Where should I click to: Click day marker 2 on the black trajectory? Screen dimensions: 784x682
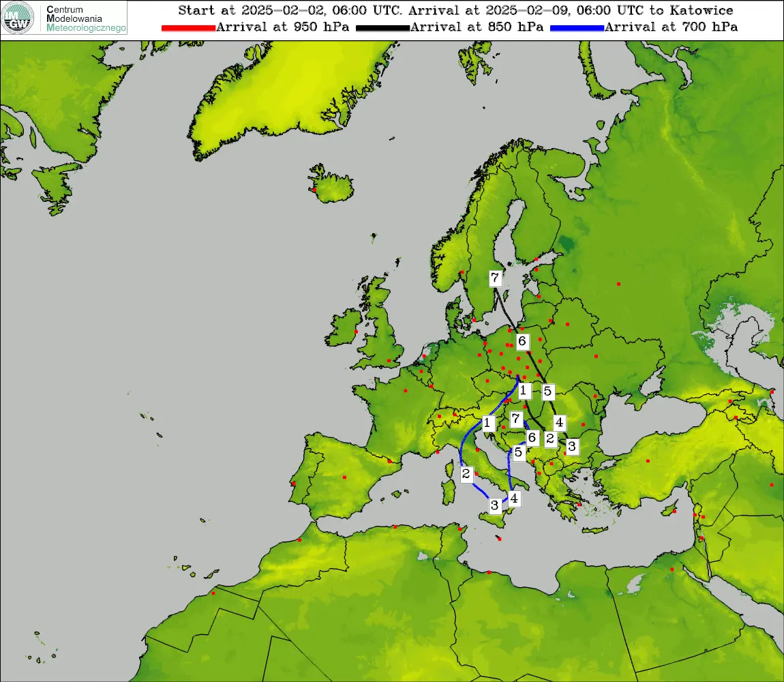pos(550,439)
